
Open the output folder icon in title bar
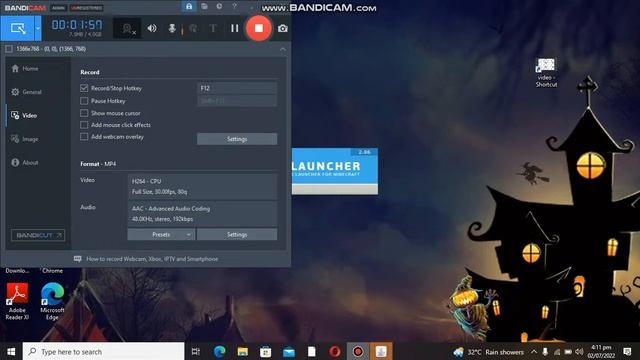click(x=204, y=7)
